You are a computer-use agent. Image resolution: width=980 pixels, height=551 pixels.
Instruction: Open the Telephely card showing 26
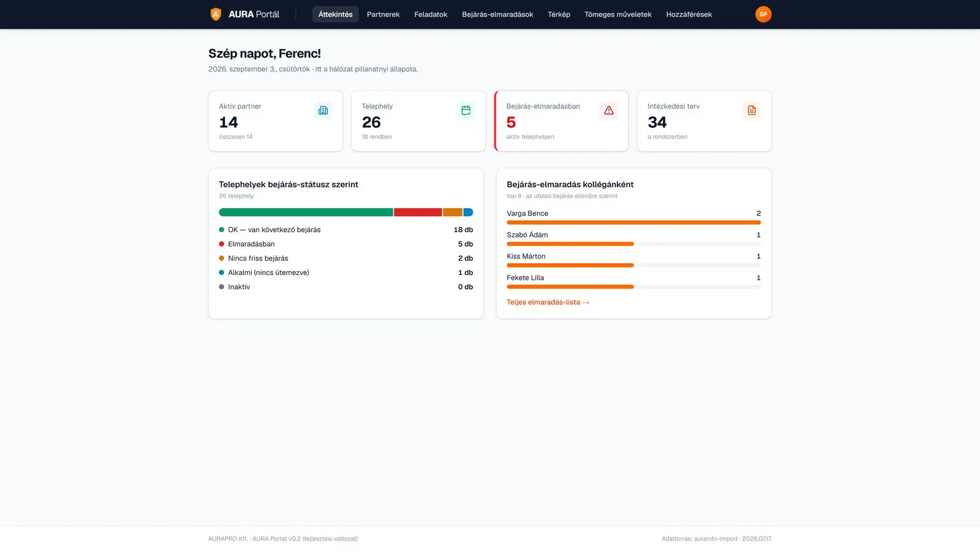tap(418, 121)
